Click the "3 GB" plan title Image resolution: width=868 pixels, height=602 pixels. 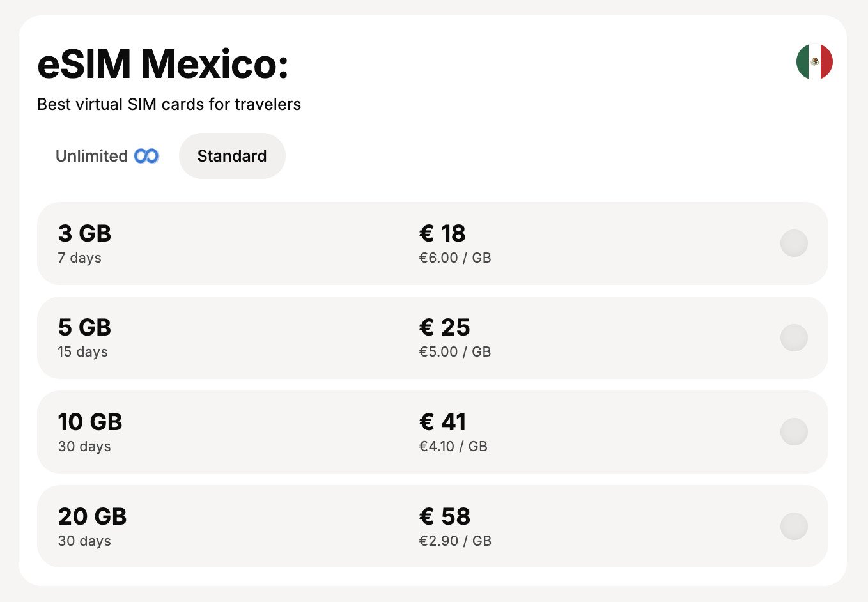(x=84, y=233)
